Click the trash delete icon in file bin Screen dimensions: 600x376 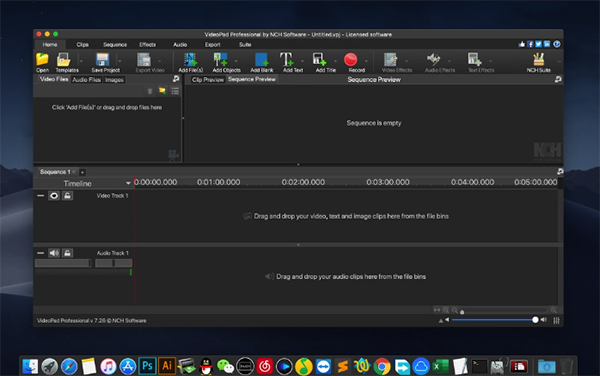click(150, 91)
